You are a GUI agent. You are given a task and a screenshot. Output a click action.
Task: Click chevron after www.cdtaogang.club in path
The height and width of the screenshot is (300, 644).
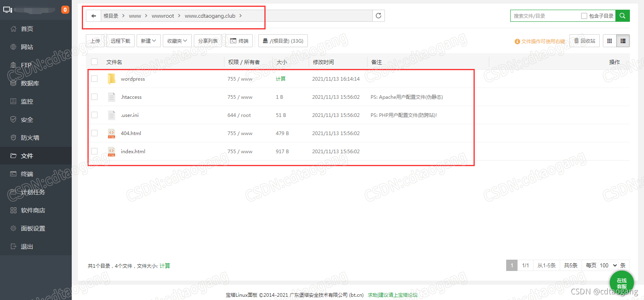(241, 16)
